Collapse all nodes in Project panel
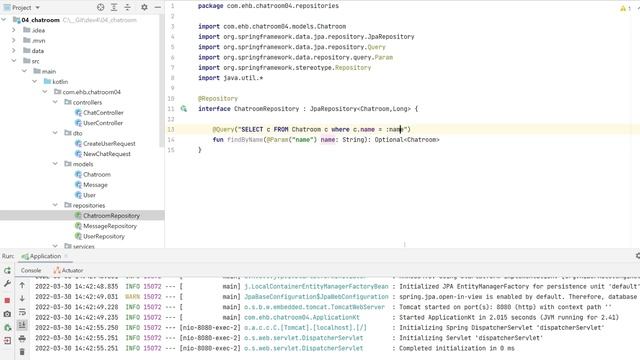 click(128, 7)
